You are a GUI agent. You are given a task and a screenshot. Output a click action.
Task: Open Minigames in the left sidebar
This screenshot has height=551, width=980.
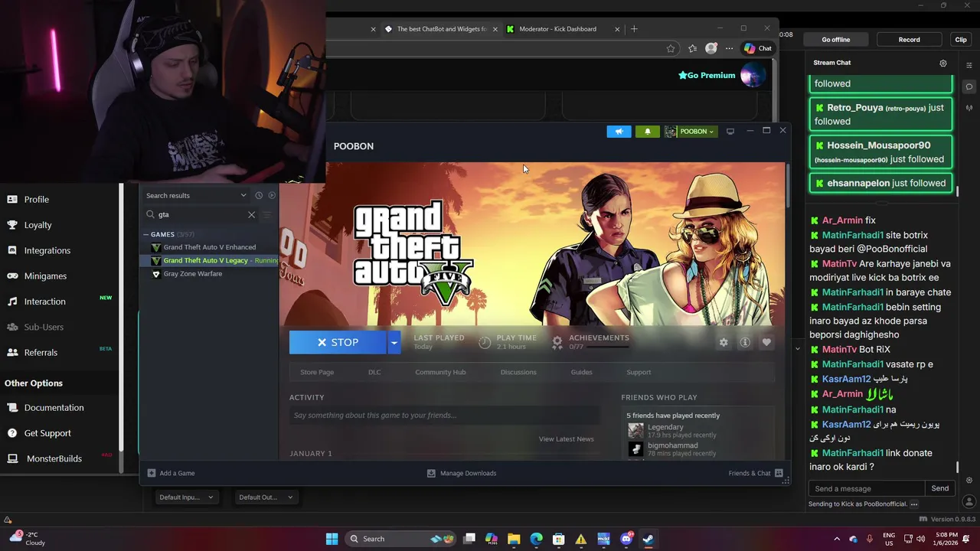click(45, 276)
